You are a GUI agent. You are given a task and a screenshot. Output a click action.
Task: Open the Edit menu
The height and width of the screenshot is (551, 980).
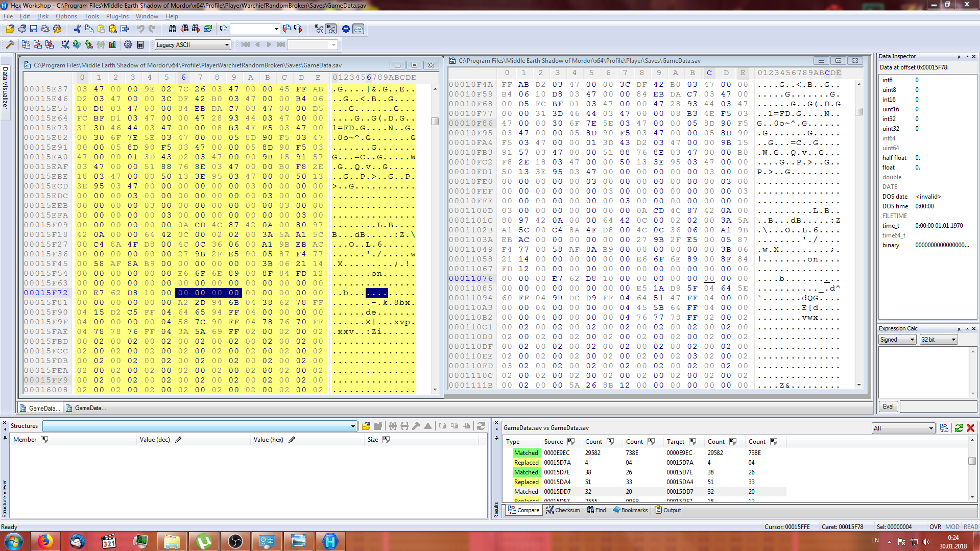(25, 16)
